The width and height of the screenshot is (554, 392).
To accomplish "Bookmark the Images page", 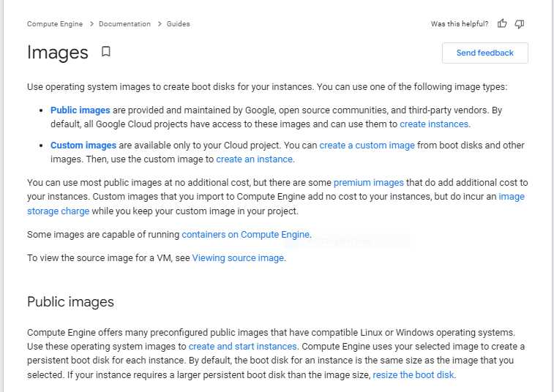I will coord(106,52).
